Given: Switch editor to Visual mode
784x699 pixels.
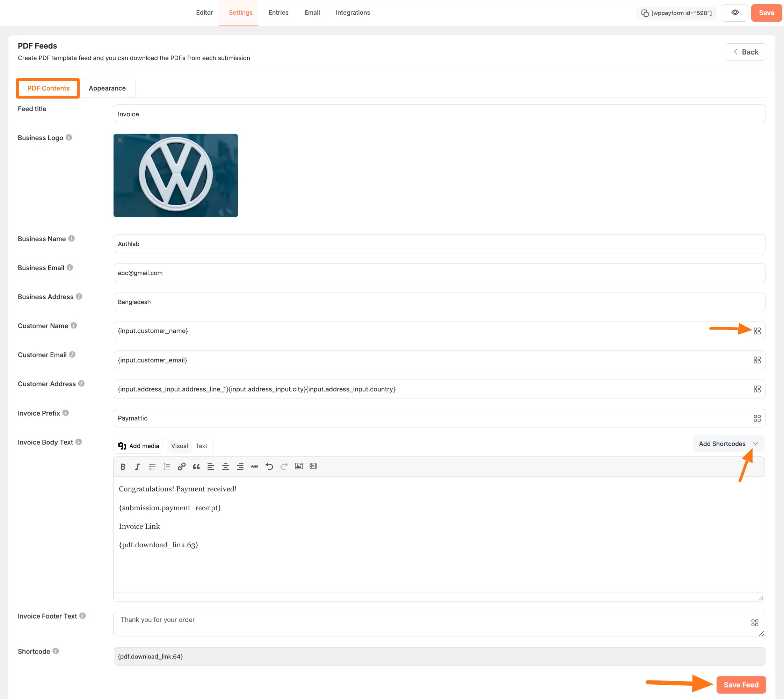Looking at the screenshot, I should coord(179,446).
